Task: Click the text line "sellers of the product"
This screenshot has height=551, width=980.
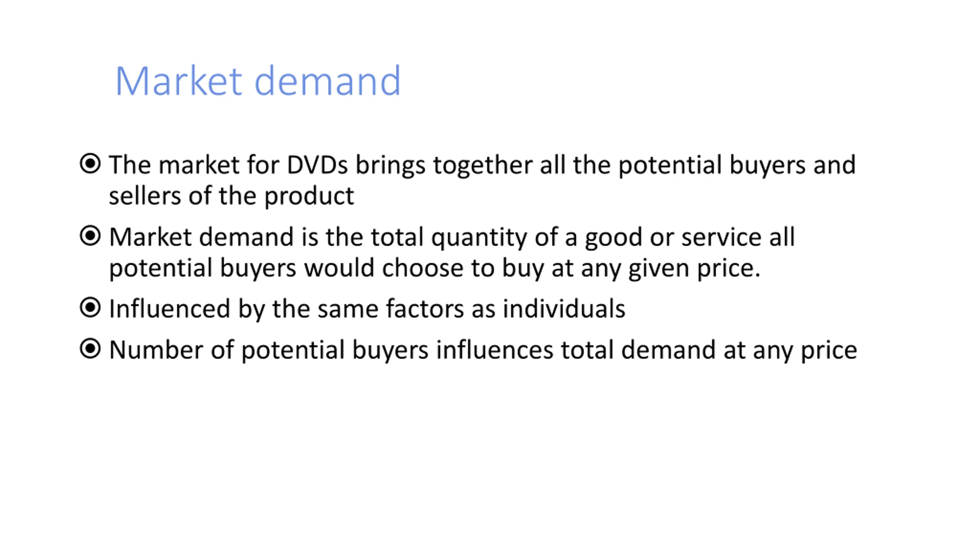Action: click(x=231, y=196)
